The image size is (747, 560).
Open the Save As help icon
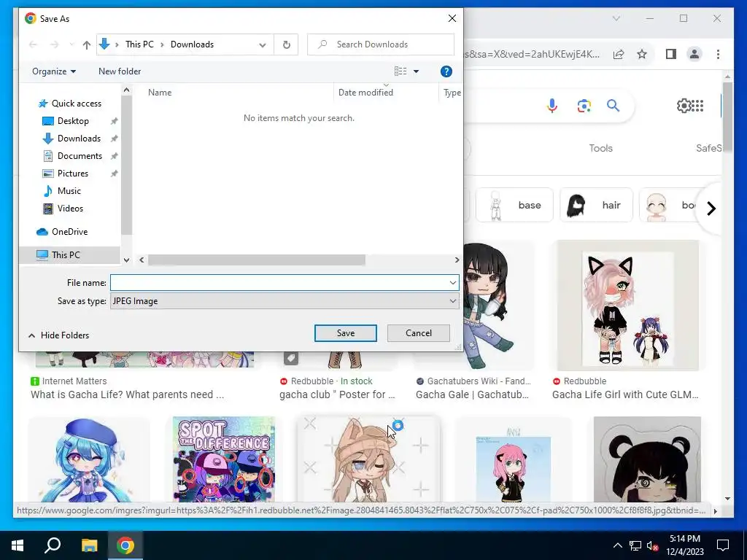click(446, 71)
